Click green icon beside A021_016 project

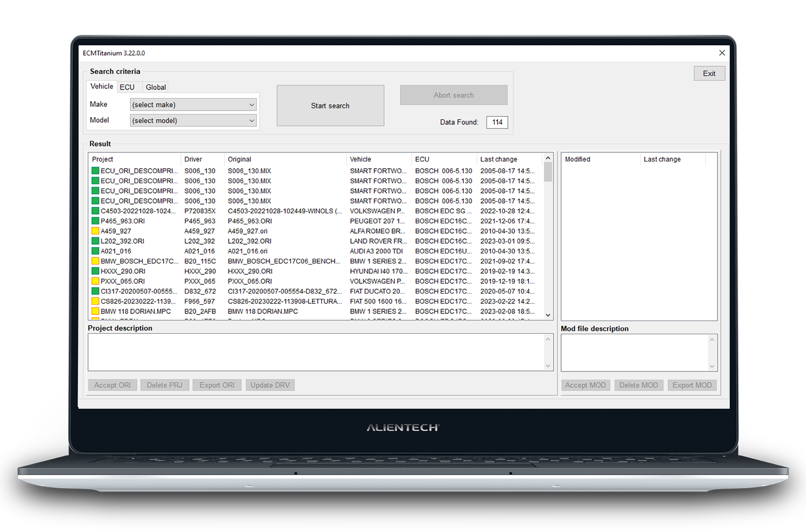[95, 251]
